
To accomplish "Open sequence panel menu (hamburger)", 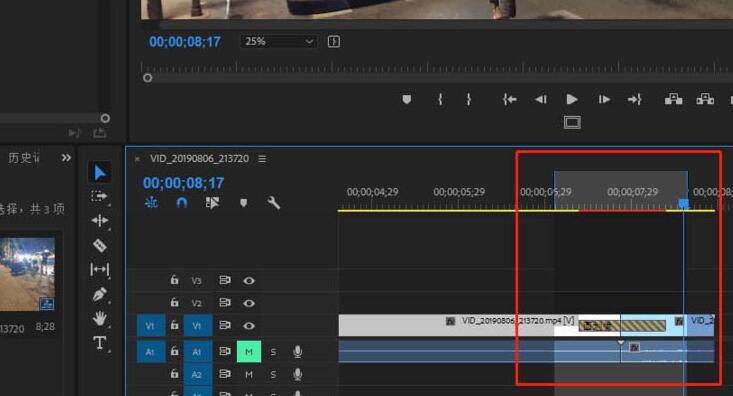I will [x=262, y=159].
